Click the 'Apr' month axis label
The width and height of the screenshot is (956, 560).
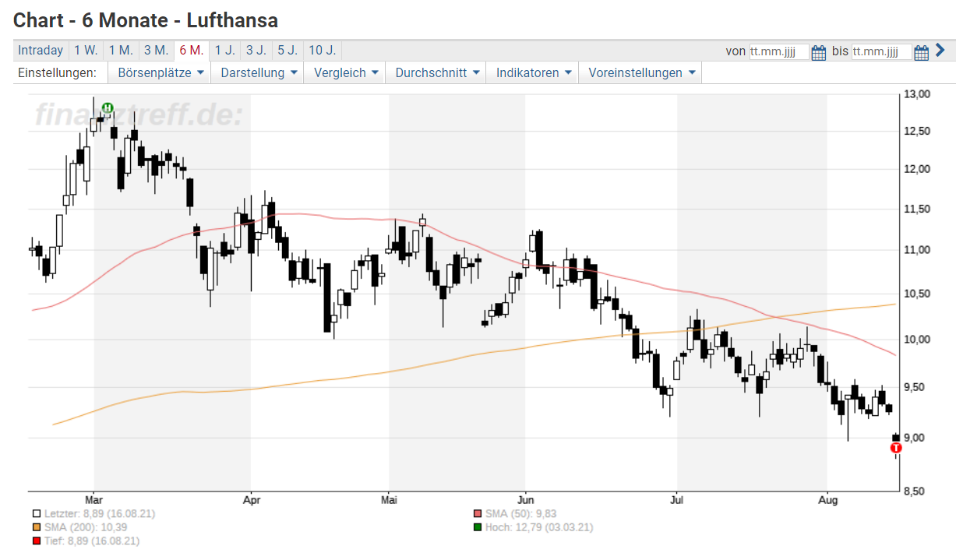(251, 500)
